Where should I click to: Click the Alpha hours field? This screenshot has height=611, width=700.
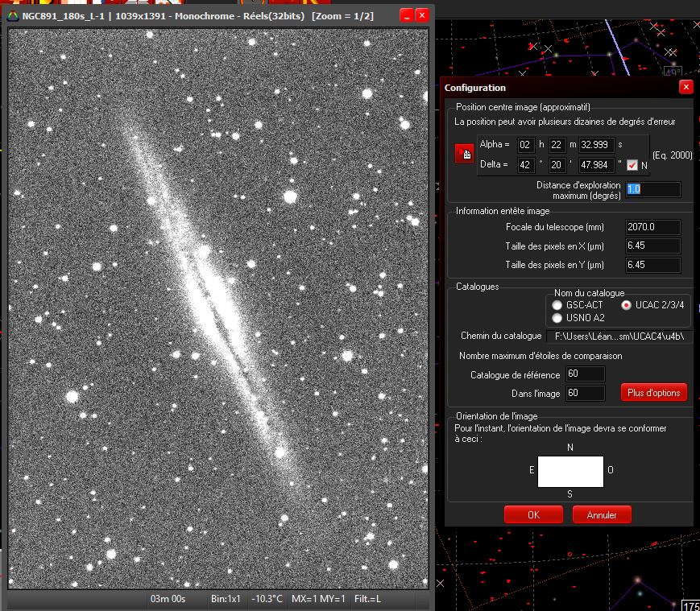[526, 145]
